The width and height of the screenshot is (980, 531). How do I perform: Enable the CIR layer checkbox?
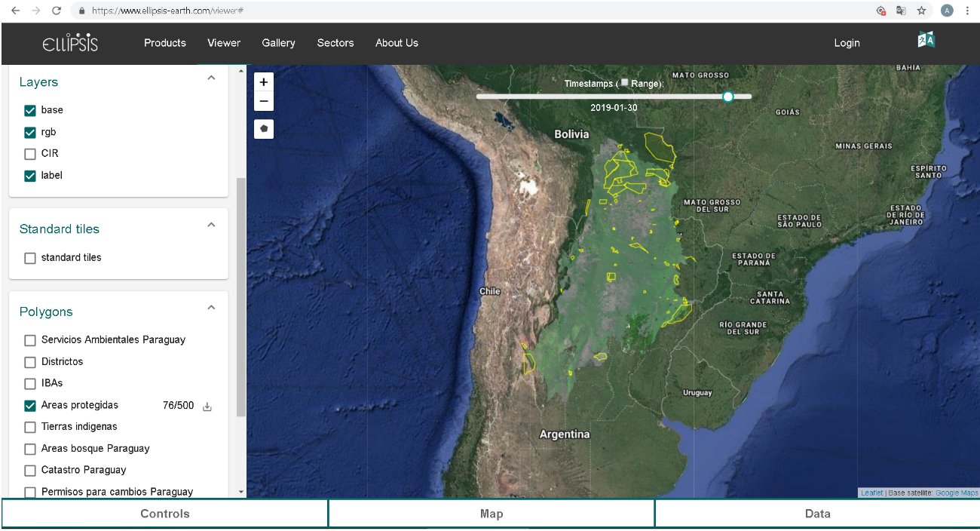(30, 154)
